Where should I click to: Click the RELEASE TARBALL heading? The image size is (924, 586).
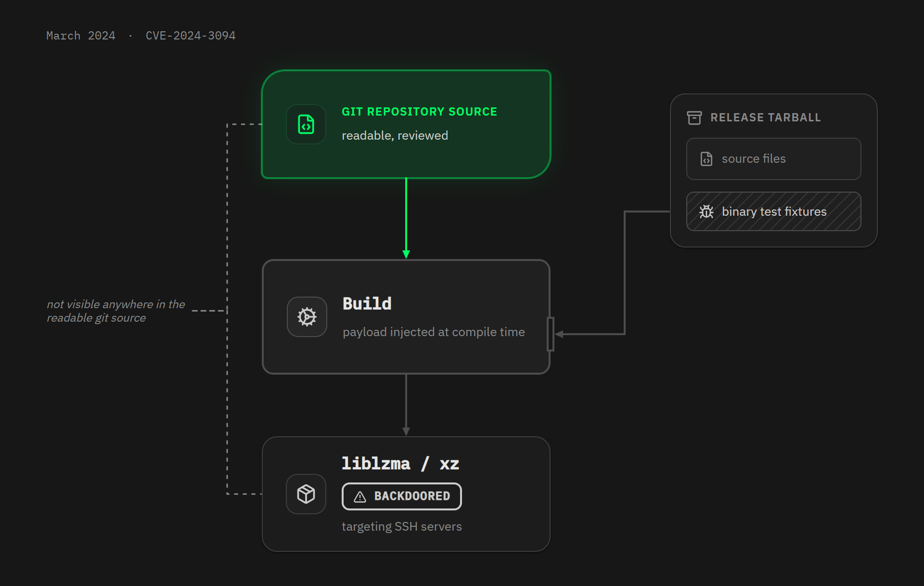[x=766, y=117]
